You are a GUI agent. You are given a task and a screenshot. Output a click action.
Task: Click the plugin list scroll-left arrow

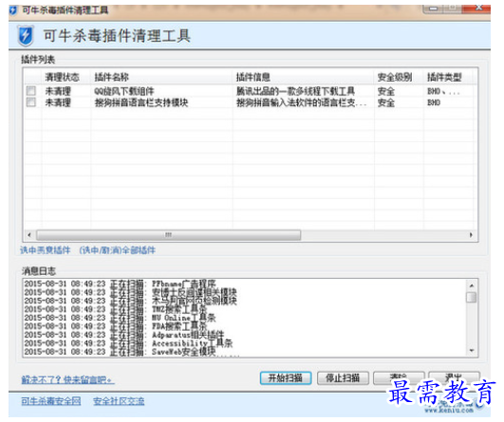29,235
